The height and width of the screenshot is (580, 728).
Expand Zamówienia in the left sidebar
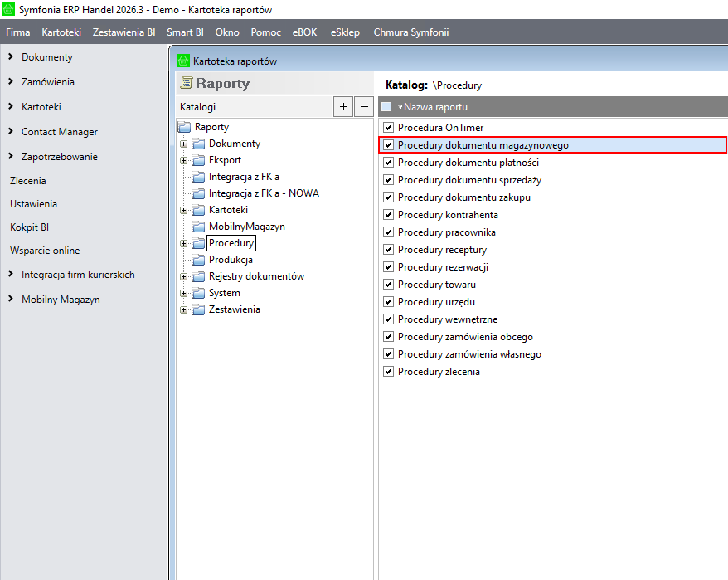coord(11,81)
